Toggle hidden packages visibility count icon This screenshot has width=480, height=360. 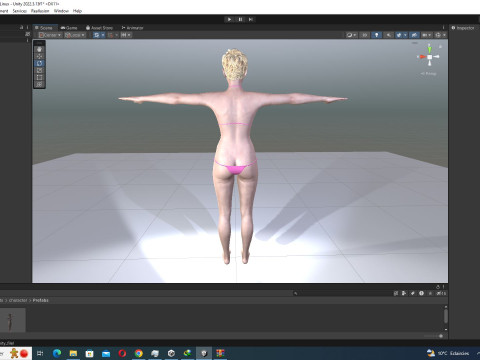(441, 293)
